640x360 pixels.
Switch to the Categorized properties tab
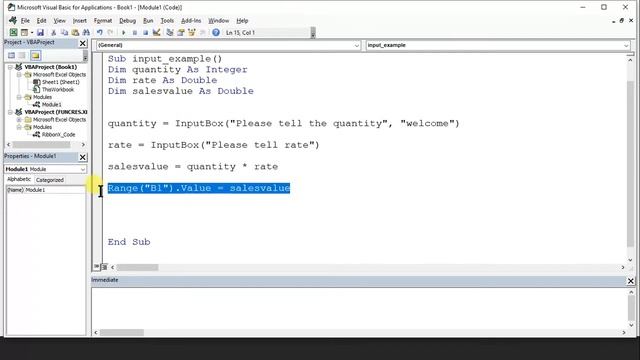click(49, 180)
